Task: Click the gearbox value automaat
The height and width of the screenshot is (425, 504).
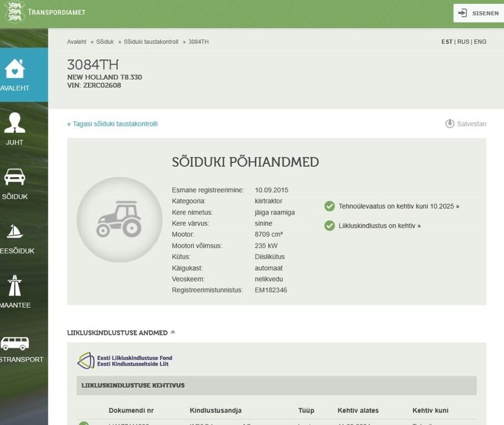Action: click(x=269, y=268)
